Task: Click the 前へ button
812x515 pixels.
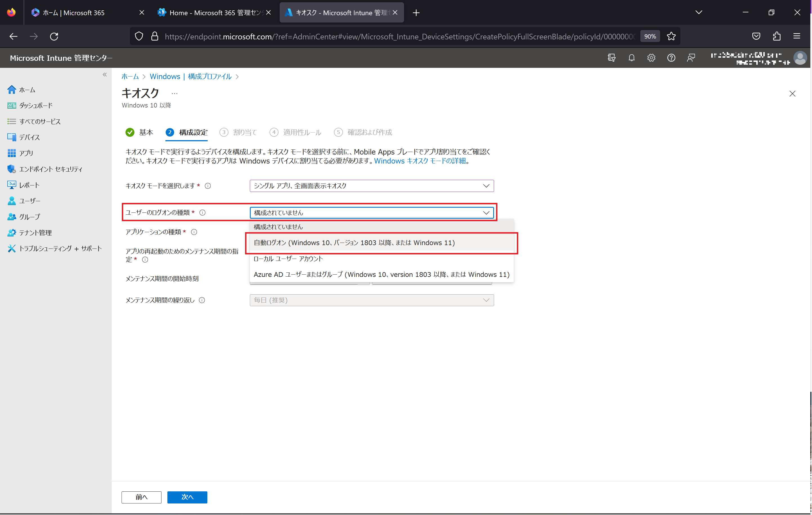Action: (x=141, y=497)
